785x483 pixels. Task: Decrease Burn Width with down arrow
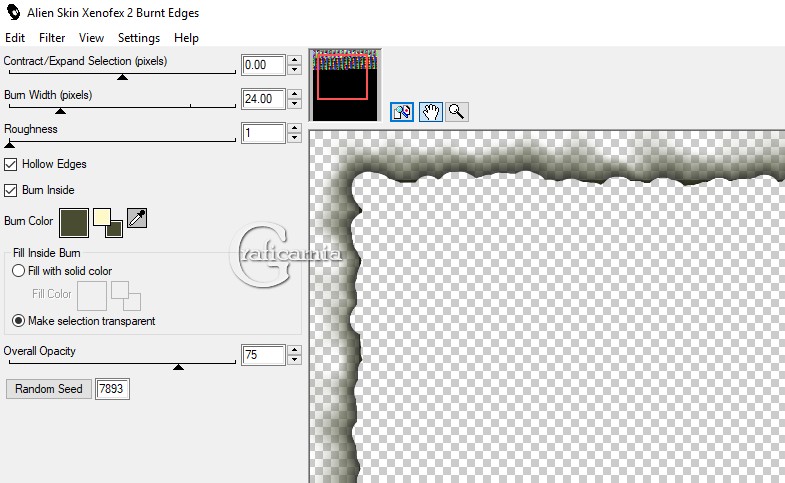tap(295, 104)
